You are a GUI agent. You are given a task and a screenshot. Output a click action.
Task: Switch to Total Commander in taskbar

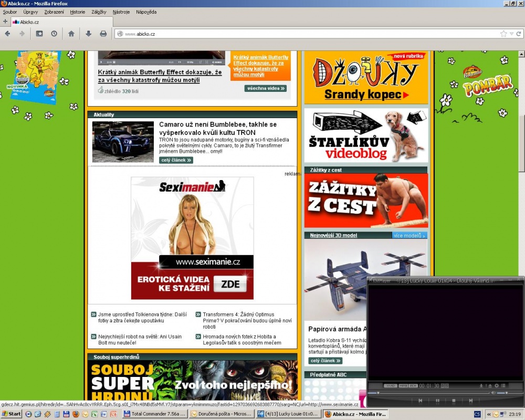tap(154, 414)
